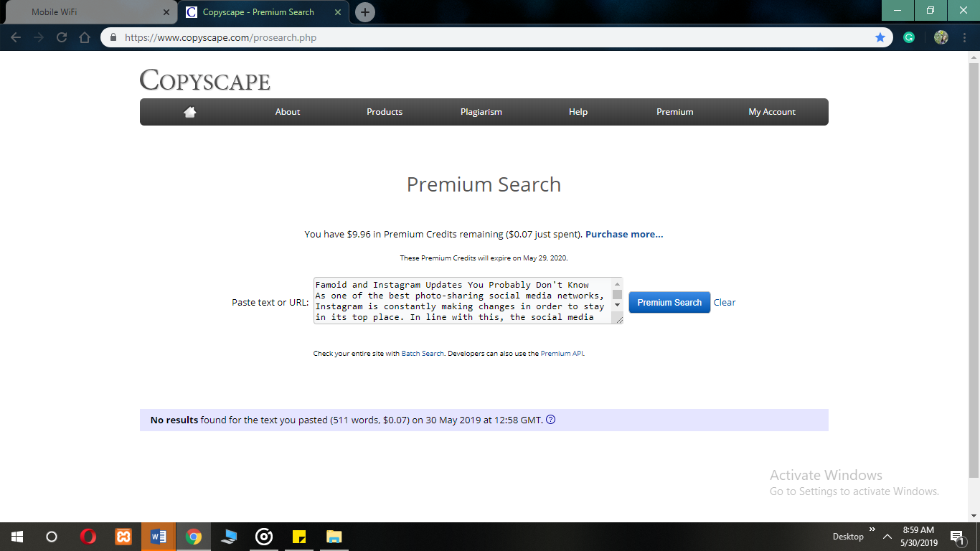The image size is (980, 551).
Task: Open the taskbar clock showing 8:59 AM
Action: 919,537
